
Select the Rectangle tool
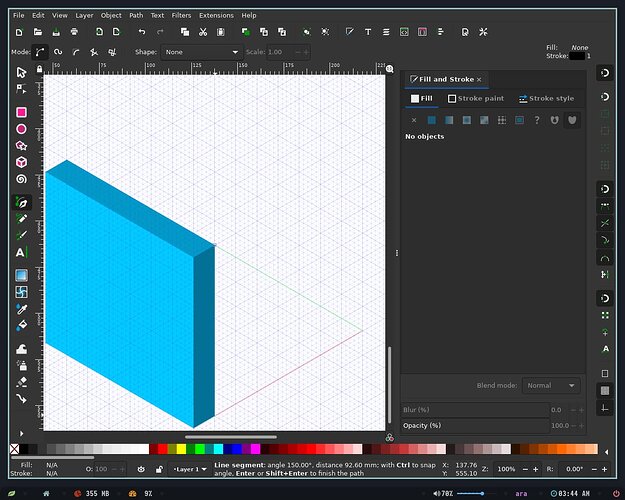22,112
